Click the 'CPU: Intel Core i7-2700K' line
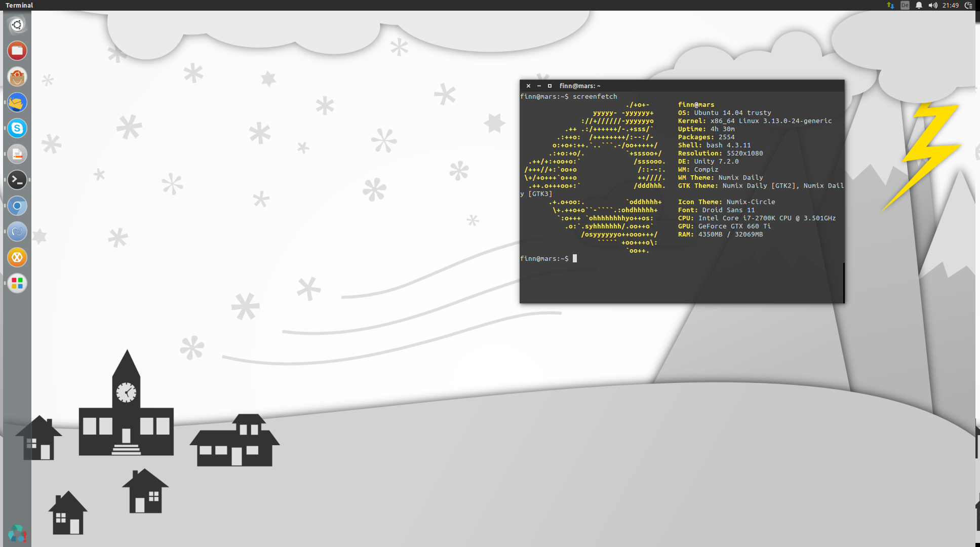980x547 pixels. pos(757,218)
